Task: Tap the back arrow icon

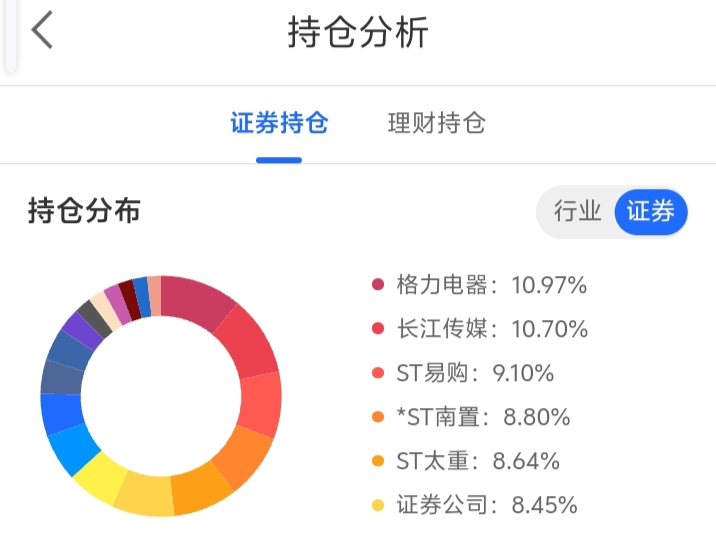Action: coord(42,32)
